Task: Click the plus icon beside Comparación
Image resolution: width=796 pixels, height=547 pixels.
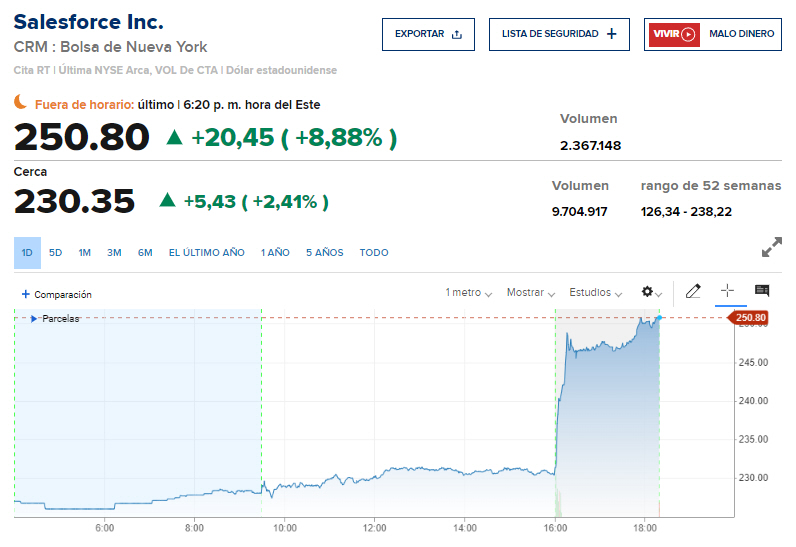Action: [x=25, y=294]
